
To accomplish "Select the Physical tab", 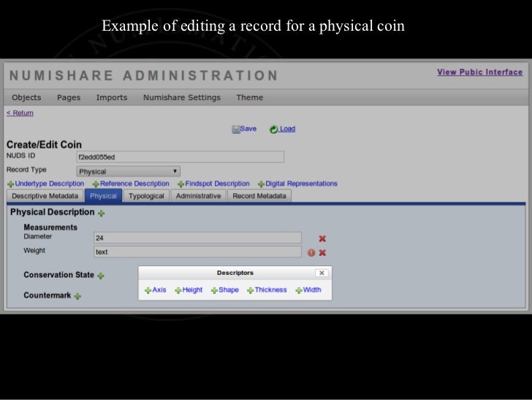I will coord(103,196).
